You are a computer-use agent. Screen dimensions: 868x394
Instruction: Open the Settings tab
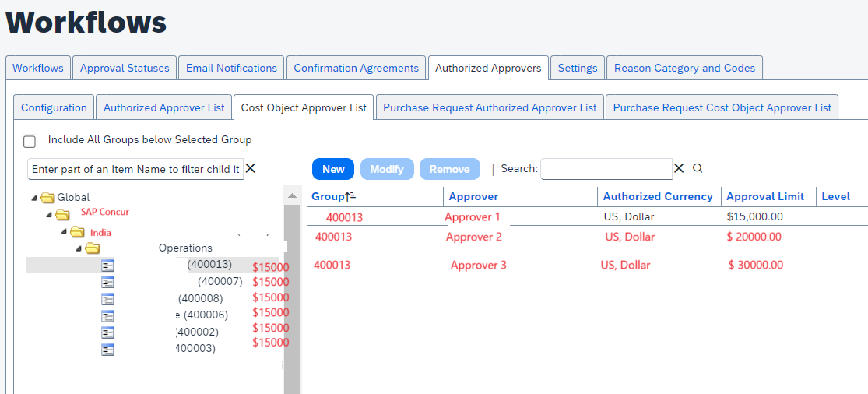click(578, 68)
